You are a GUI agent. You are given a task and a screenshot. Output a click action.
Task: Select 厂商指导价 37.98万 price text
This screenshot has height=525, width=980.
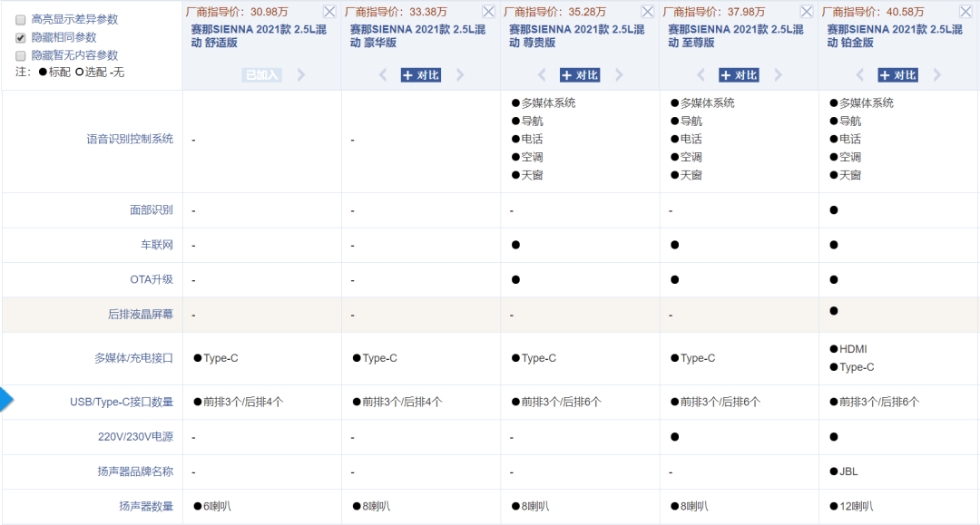714,12
